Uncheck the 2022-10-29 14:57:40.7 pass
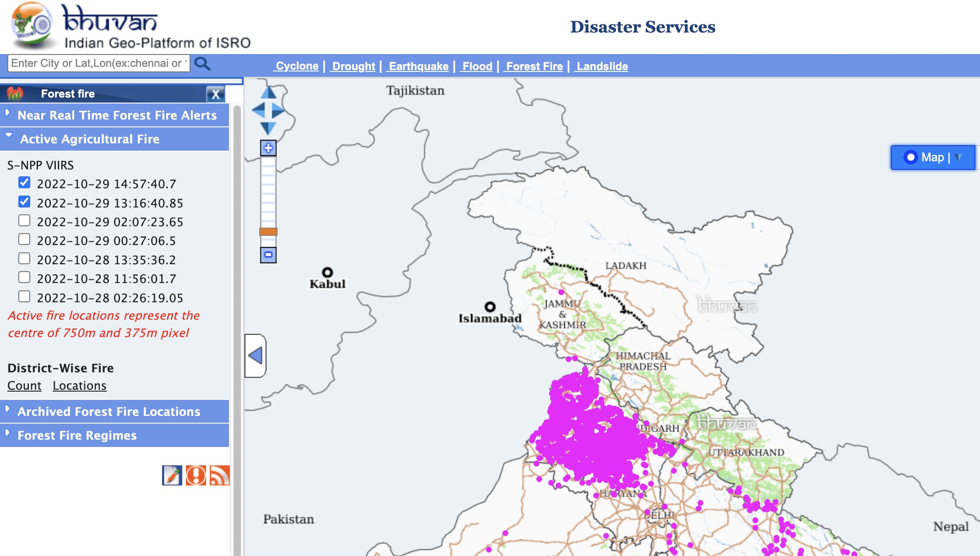The image size is (980, 556). pos(24,183)
